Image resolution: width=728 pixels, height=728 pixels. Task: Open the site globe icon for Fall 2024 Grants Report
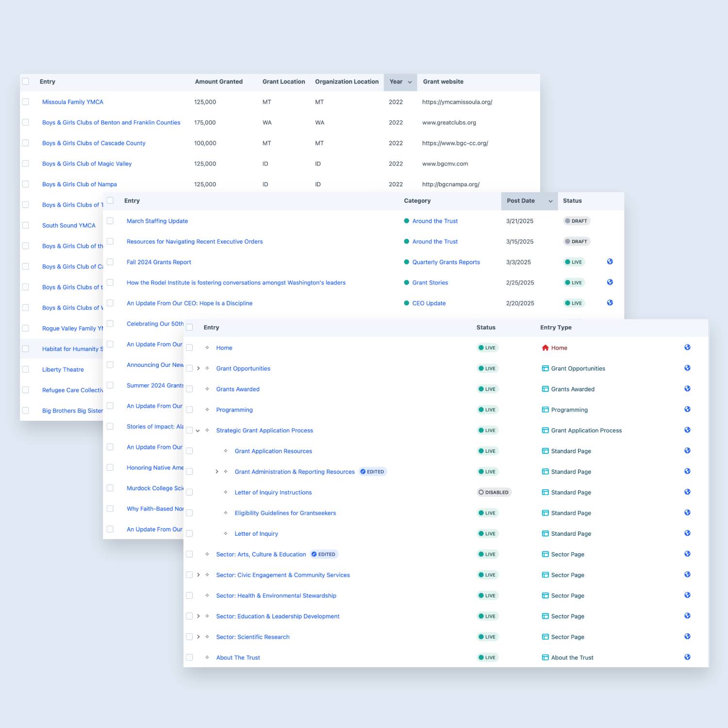tap(610, 262)
